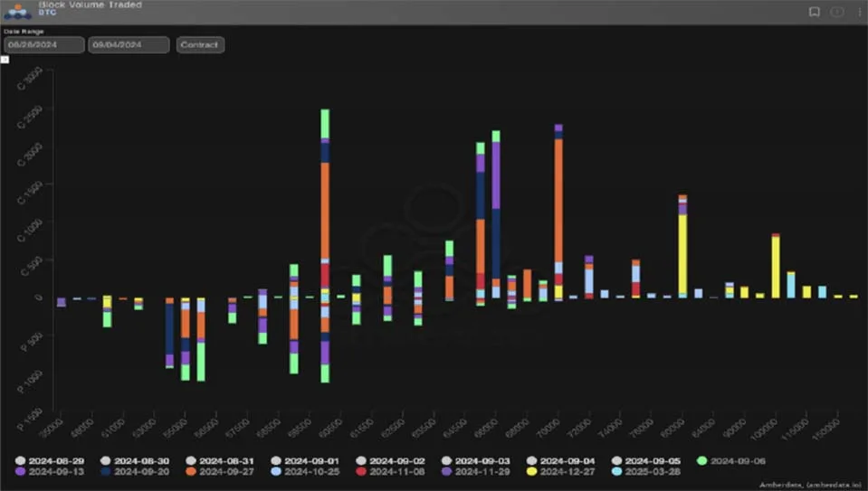Viewport: 868px width, 491px height.
Task: Click the Amberdata logo icon
Action: [18, 11]
